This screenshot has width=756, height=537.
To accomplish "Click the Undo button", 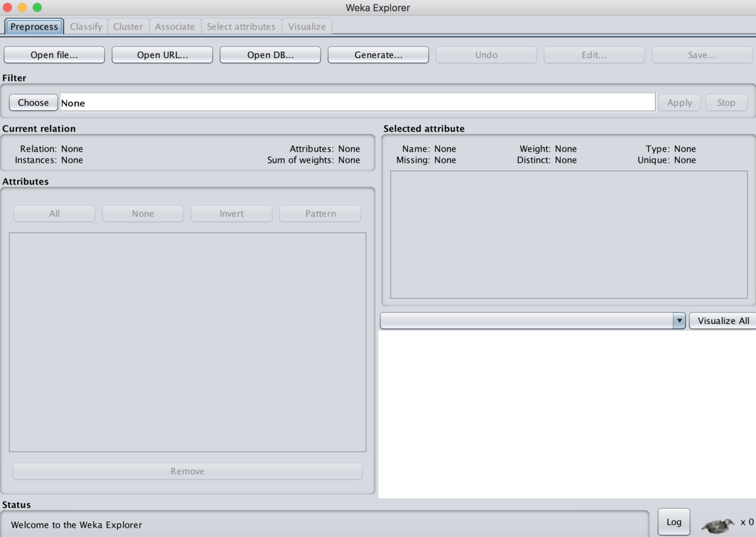I will (x=486, y=55).
